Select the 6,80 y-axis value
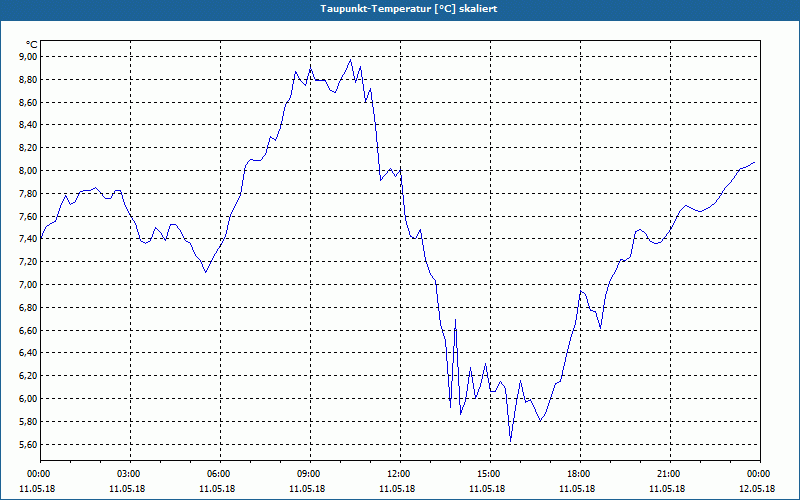 29,308
